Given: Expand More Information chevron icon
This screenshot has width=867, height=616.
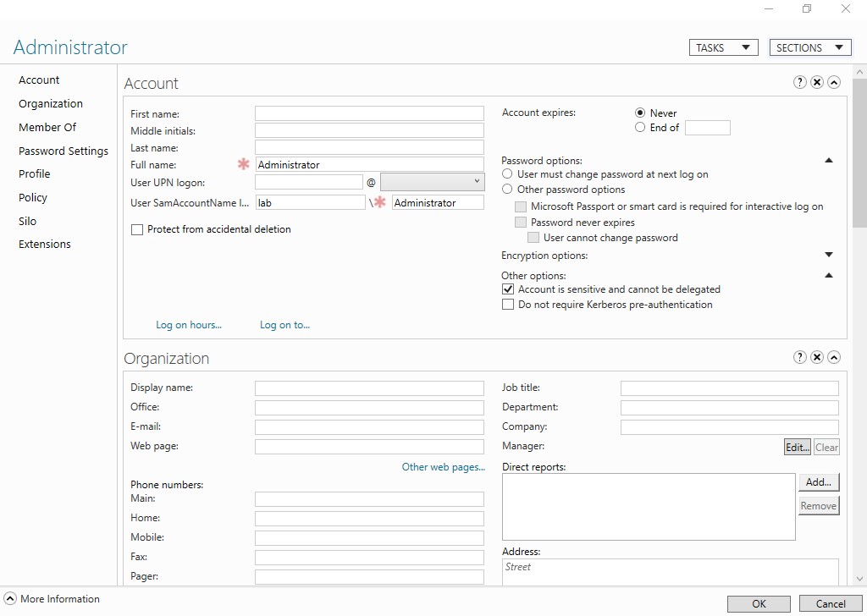Looking at the screenshot, I should tap(10, 599).
